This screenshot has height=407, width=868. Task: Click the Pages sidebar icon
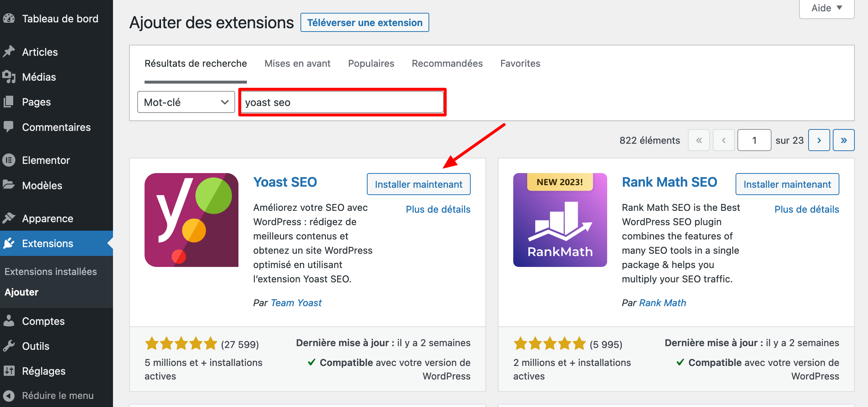click(x=10, y=102)
